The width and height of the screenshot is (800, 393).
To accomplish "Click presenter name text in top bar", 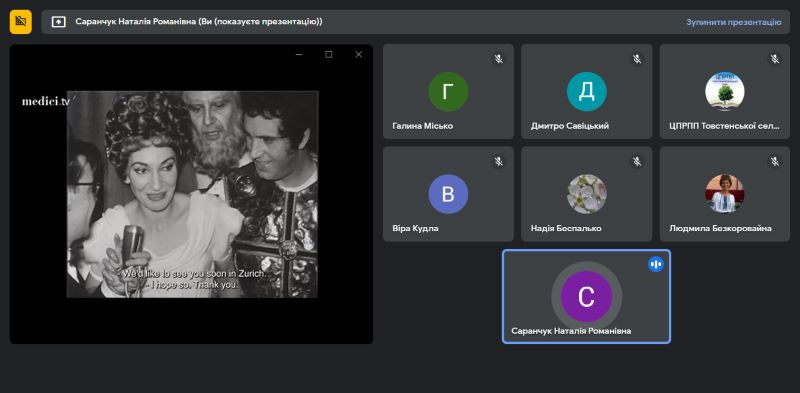I will click(199, 22).
